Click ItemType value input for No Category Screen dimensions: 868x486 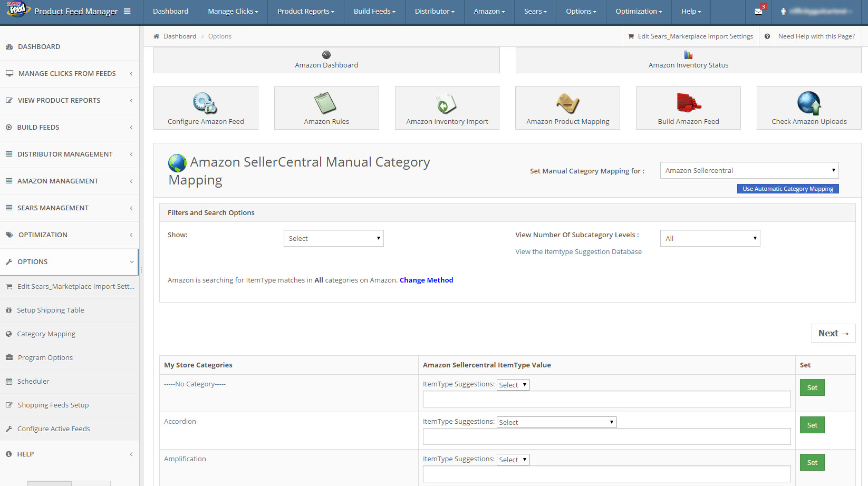(x=606, y=399)
